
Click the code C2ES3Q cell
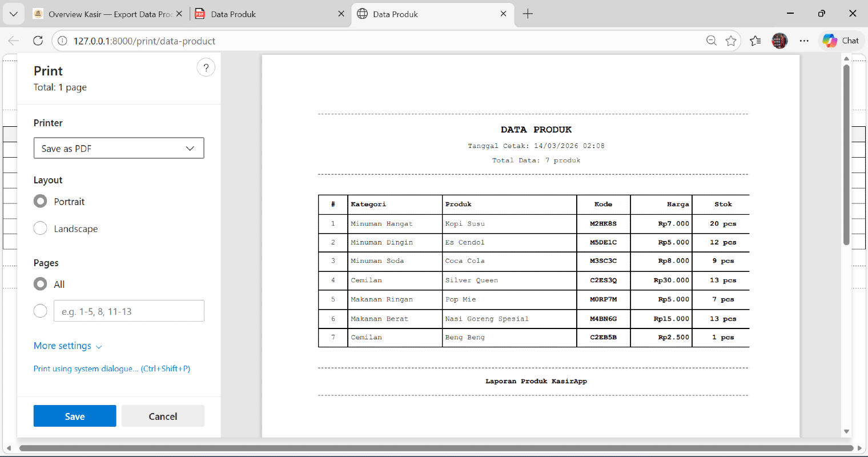tap(603, 280)
